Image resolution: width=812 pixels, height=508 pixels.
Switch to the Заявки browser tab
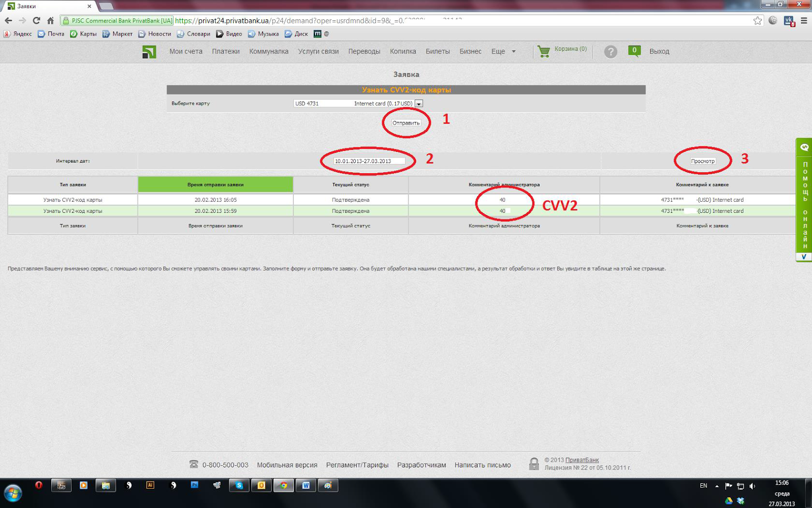point(49,6)
